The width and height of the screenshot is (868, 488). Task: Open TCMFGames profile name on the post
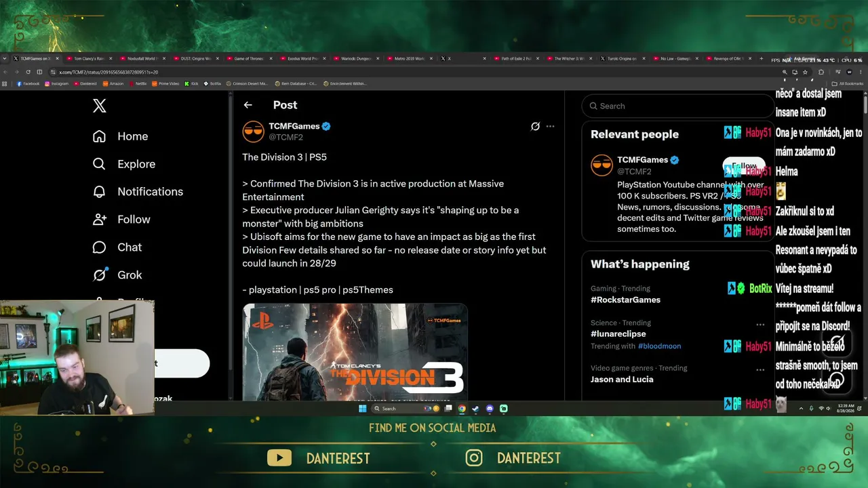coord(294,126)
